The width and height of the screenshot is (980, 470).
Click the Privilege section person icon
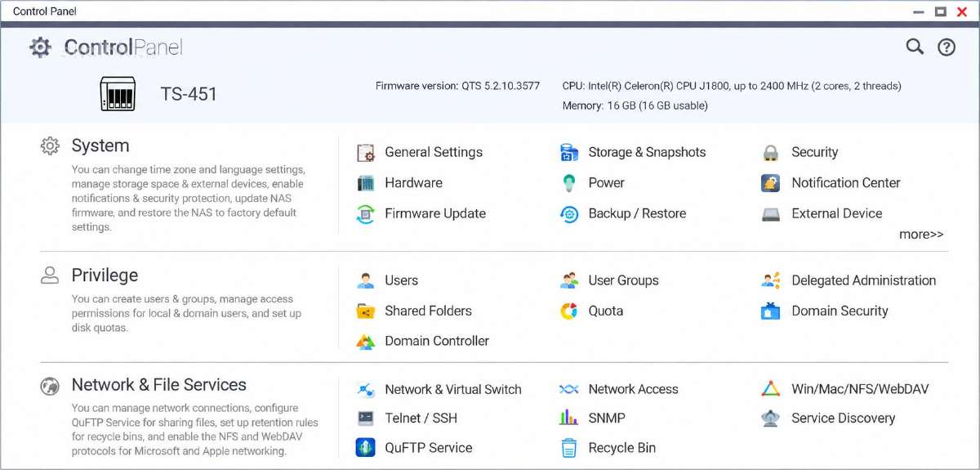(x=50, y=275)
